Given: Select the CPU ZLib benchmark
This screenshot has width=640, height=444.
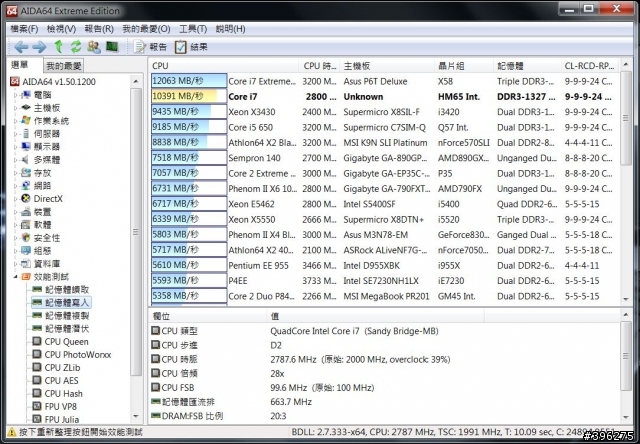Looking at the screenshot, I should pyautogui.click(x=56, y=368).
